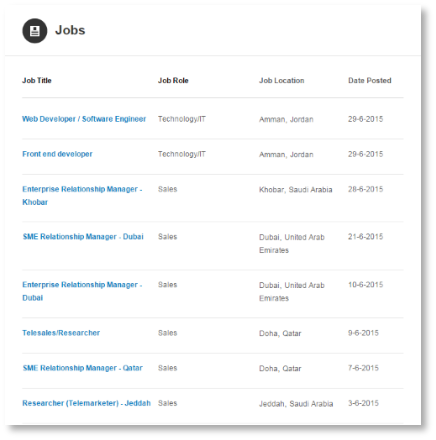Click Khobar, Saudi Arabia location cell
This screenshot has width=436, height=440.
[x=296, y=190]
